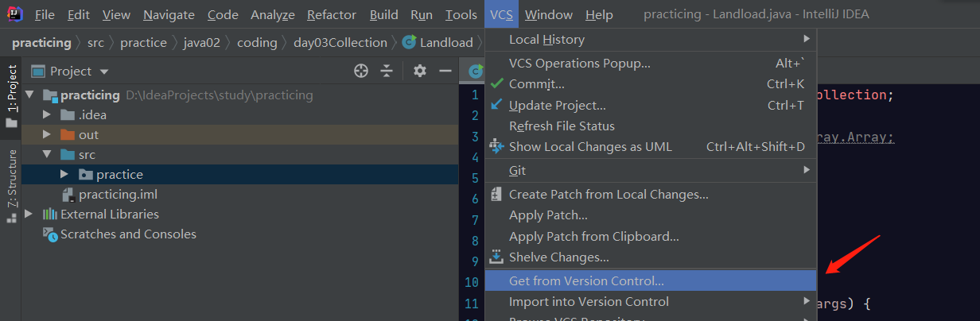980x321 pixels.
Task: Click Commit in the VCS menu
Action: (x=536, y=84)
